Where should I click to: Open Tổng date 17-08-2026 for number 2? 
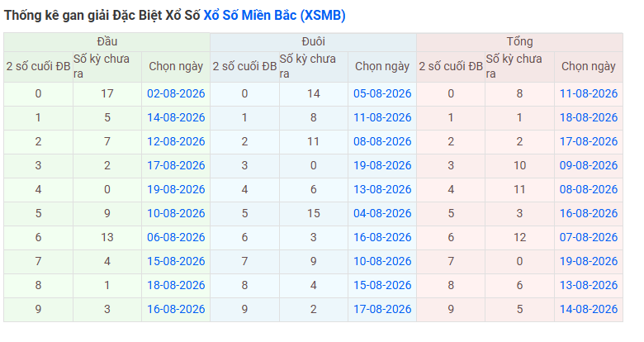(589, 141)
